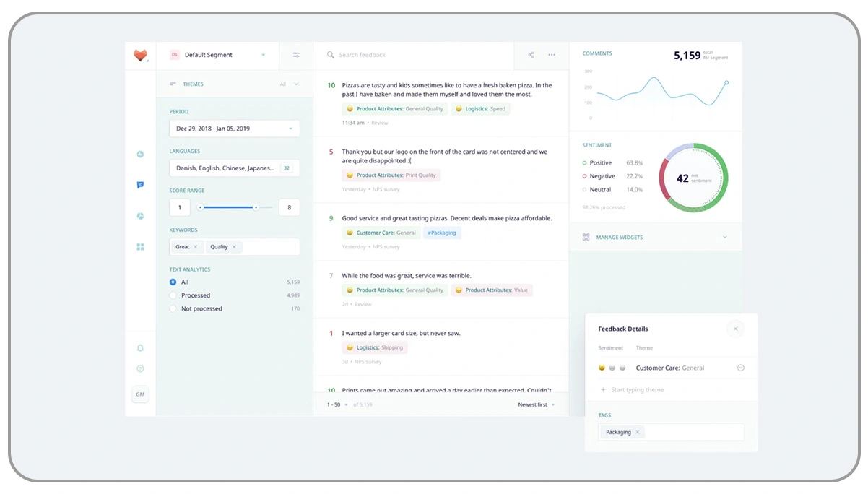868x494 pixels.
Task: Click the All filter next to Themes
Action: 283,84
